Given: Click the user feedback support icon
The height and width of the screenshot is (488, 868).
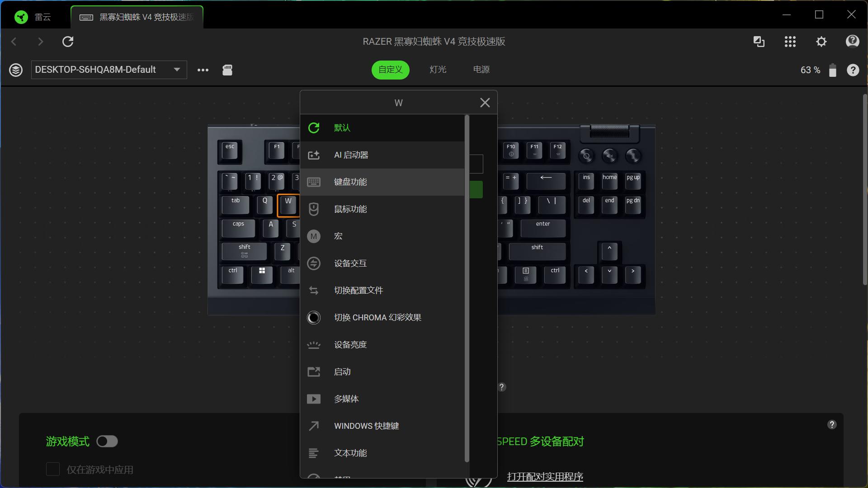Looking at the screenshot, I should pos(852,42).
